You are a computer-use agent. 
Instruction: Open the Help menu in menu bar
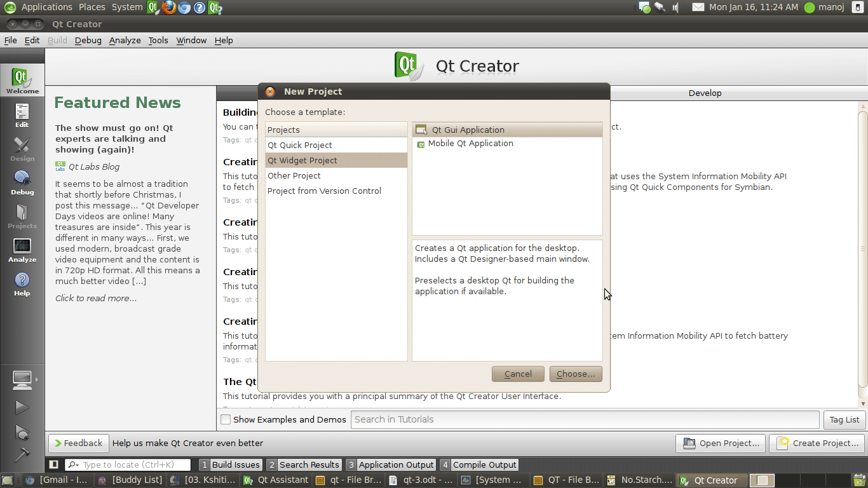[224, 40]
